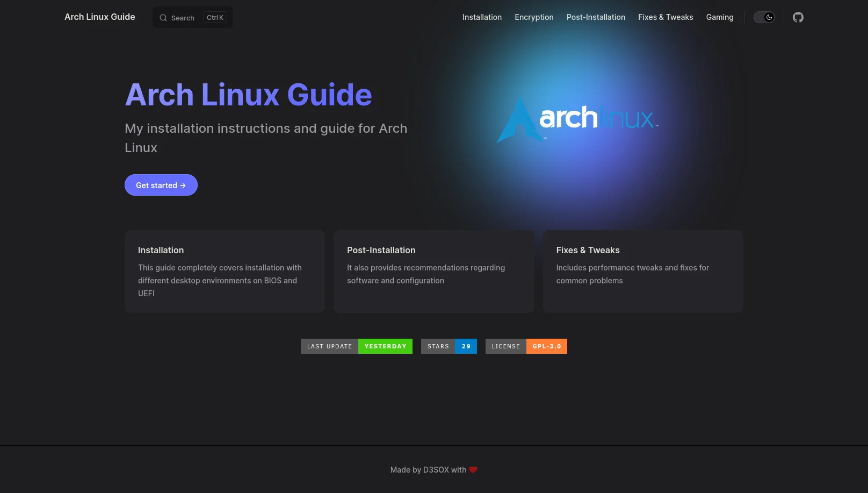Click the magnifier icon in the search box
This screenshot has width=868, height=493.
(x=163, y=18)
